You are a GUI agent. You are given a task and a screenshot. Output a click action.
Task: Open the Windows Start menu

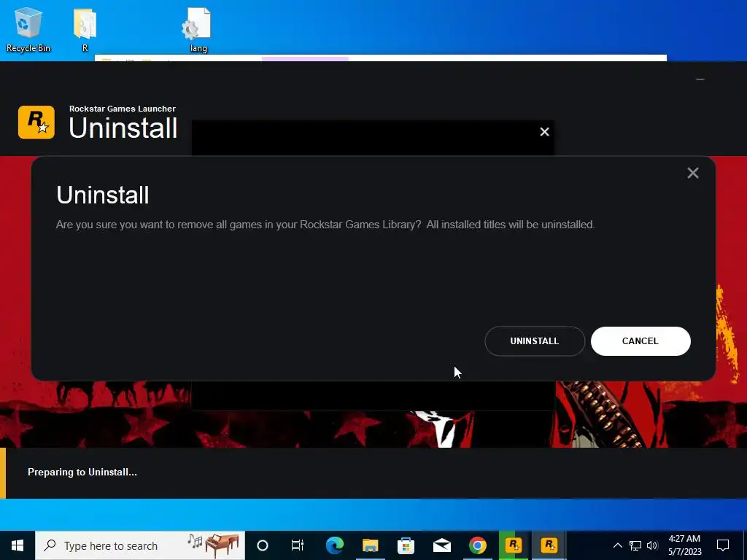(18, 545)
